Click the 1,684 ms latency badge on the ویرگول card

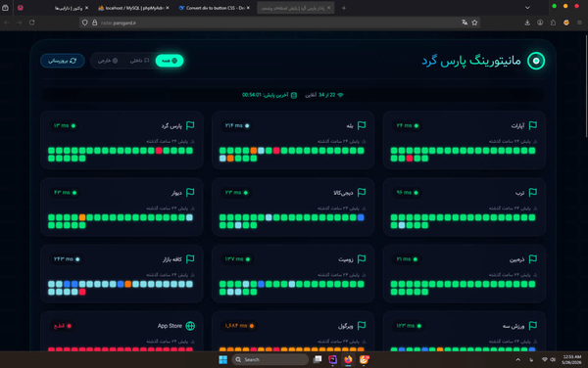click(x=239, y=326)
